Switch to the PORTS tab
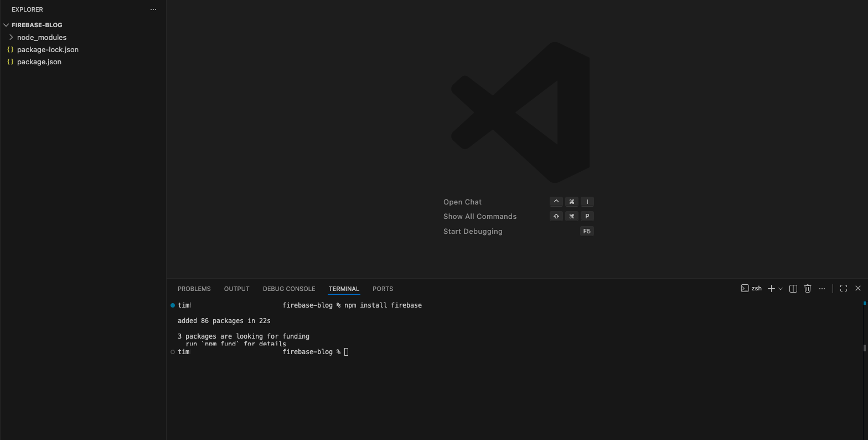The width and height of the screenshot is (868, 440). 383,289
